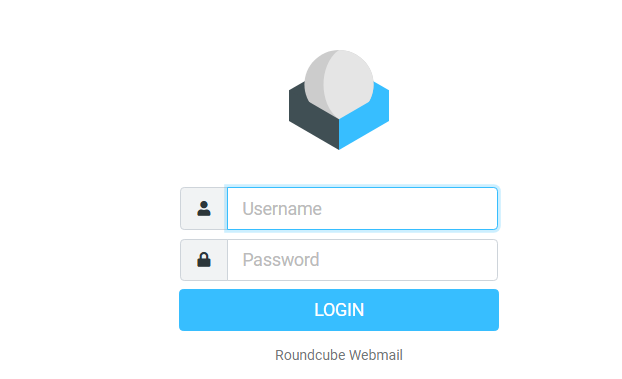Select the grey box beside Password
Image resolution: width=622 pixels, height=379 pixels.
[x=204, y=260]
